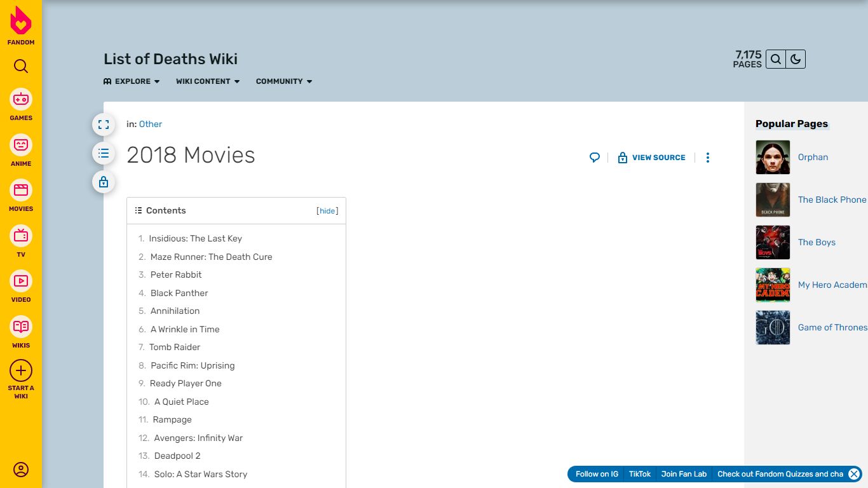Click the wiki header search button

[x=776, y=59]
